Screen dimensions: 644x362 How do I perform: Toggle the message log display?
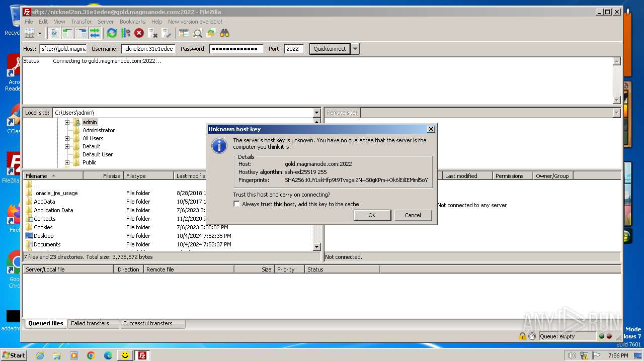[x=54, y=33]
